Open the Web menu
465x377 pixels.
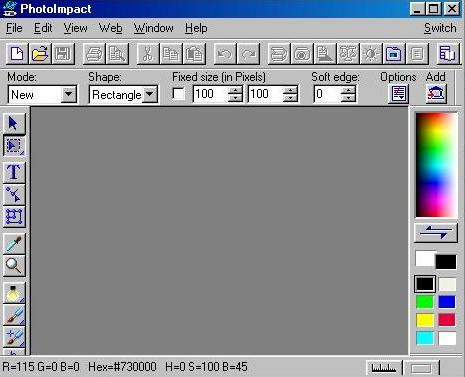110,28
